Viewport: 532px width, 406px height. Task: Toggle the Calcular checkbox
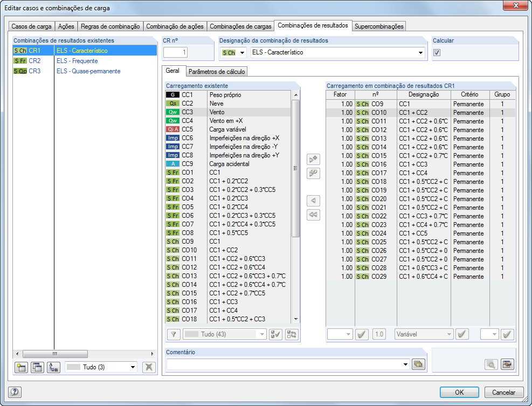coord(437,53)
